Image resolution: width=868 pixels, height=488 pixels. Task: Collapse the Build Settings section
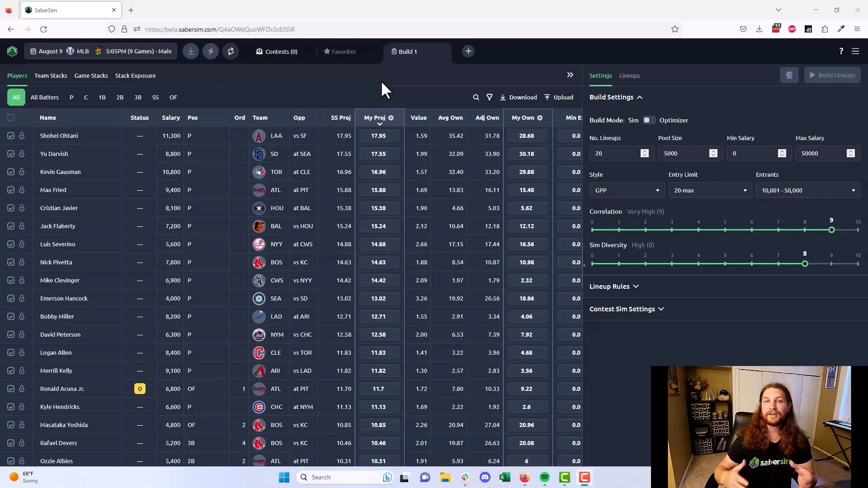coord(641,97)
